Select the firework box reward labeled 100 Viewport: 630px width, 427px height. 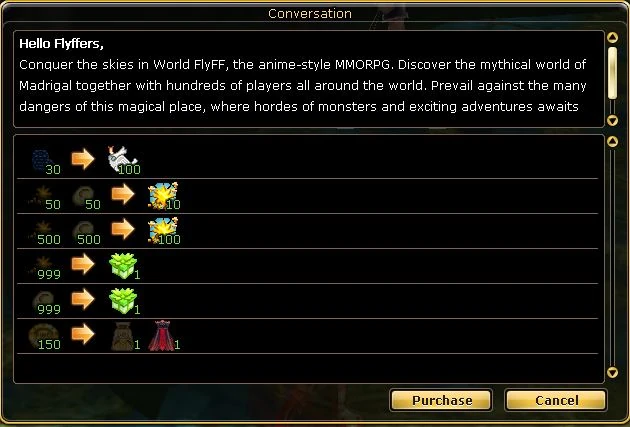pyautogui.click(x=164, y=231)
